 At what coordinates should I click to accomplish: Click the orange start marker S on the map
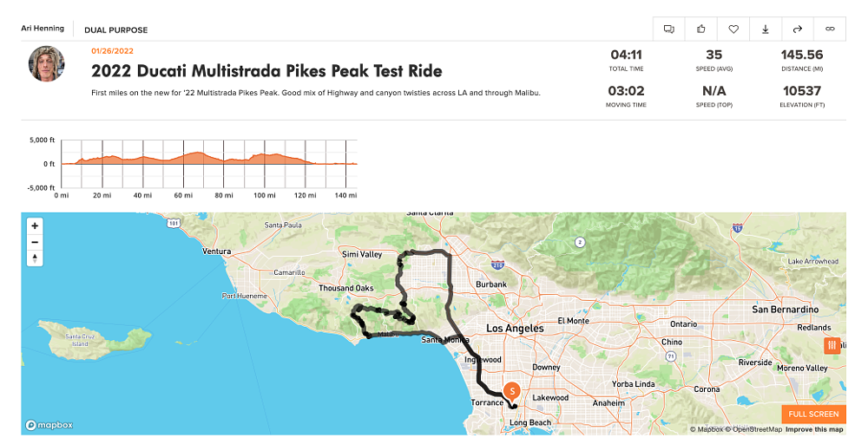pos(511,391)
